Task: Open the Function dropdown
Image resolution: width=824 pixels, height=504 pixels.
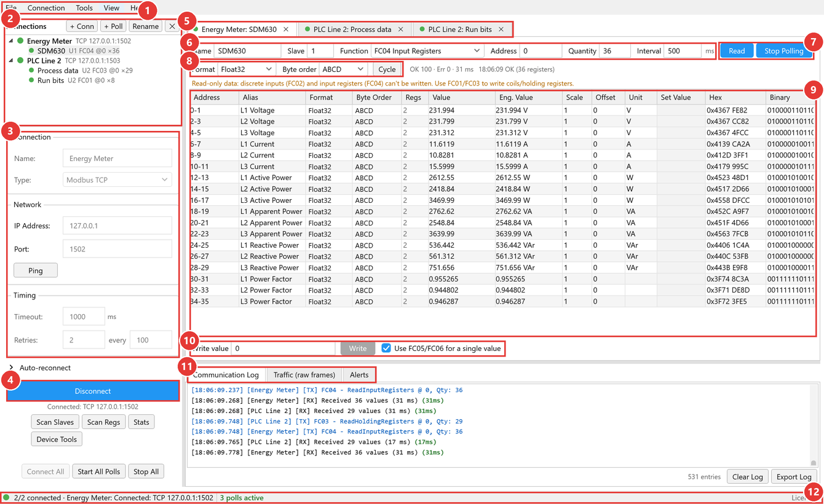Action: 427,51
